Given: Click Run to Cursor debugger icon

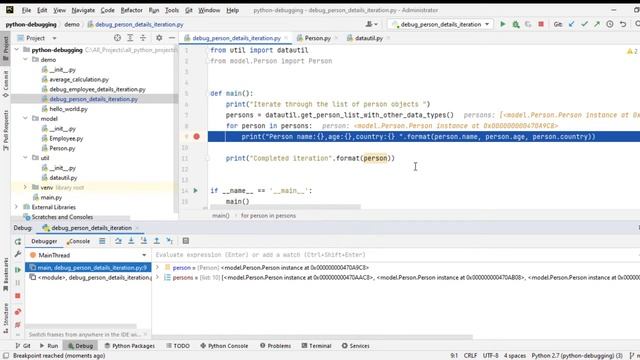Looking at the screenshot, I should (169, 241).
